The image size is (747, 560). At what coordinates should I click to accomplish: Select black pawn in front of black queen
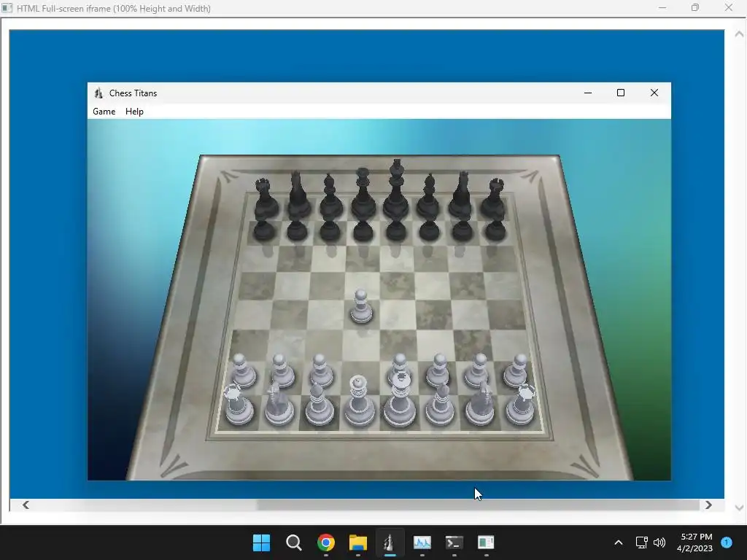[x=363, y=228]
